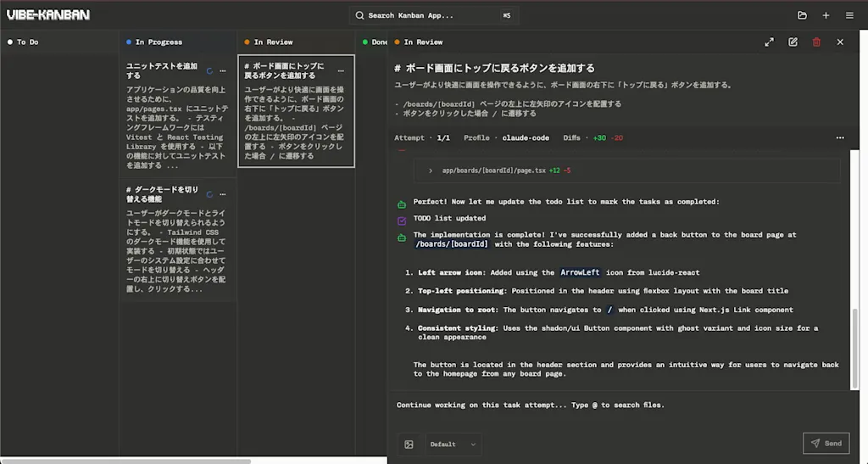Click spinner icon on ダークモードを切り替える機能 card

click(210, 194)
